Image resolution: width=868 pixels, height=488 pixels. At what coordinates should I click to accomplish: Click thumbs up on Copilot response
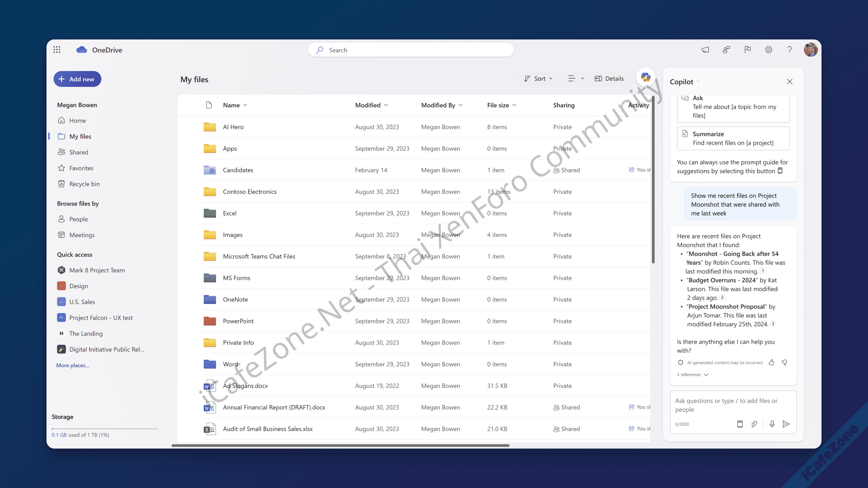771,362
